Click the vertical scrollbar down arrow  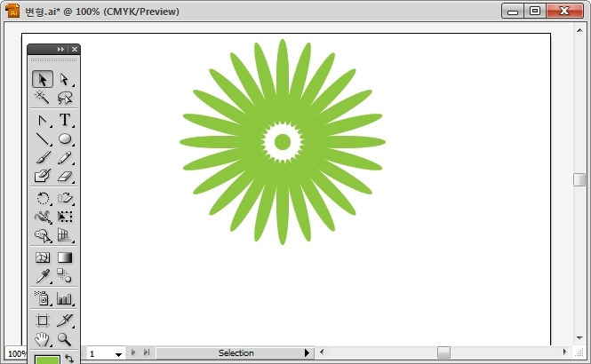[x=579, y=338]
